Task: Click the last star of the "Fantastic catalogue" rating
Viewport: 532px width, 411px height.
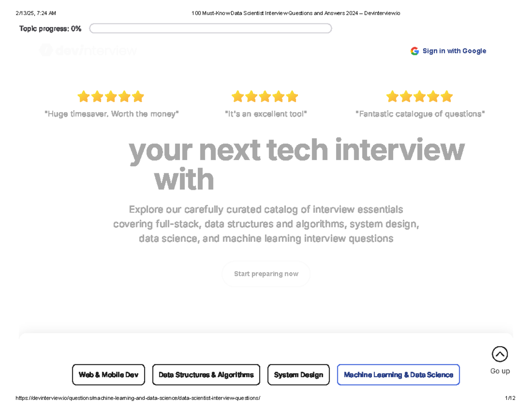Action: pos(446,96)
